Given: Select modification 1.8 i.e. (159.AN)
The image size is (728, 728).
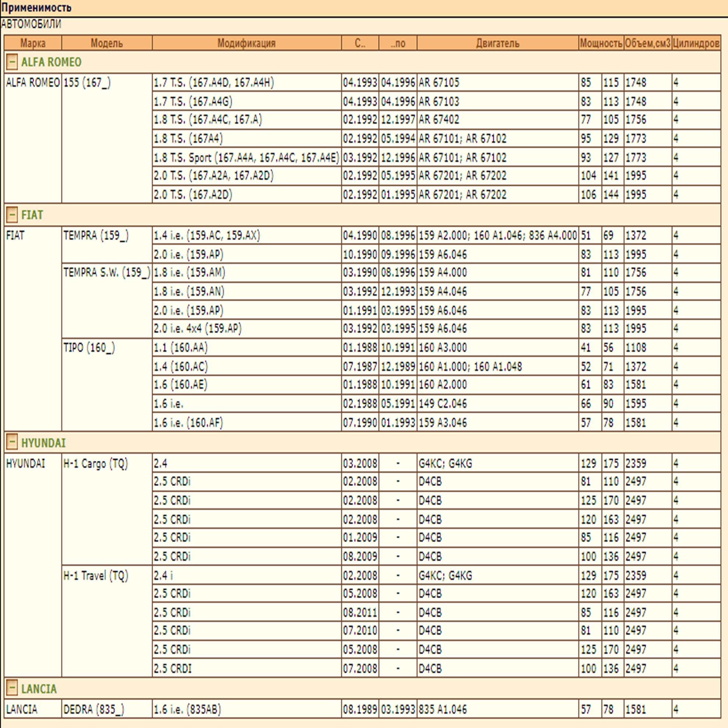Looking at the screenshot, I should point(189,292).
